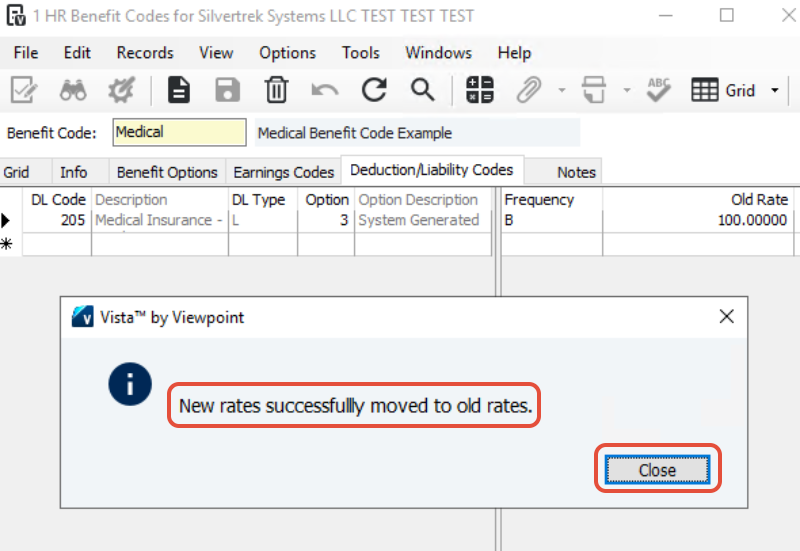Click the window application icon in title bar
The width and height of the screenshot is (800, 551).
pyautogui.click(x=16, y=15)
